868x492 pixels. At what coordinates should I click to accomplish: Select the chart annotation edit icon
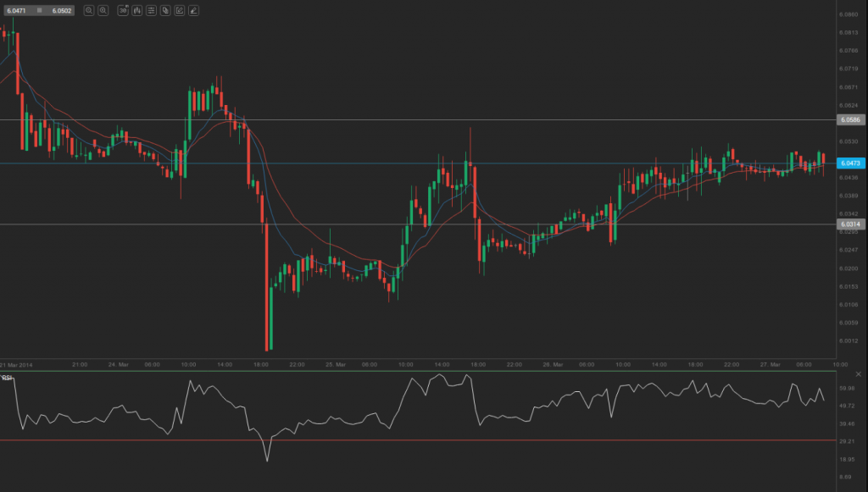[179, 11]
